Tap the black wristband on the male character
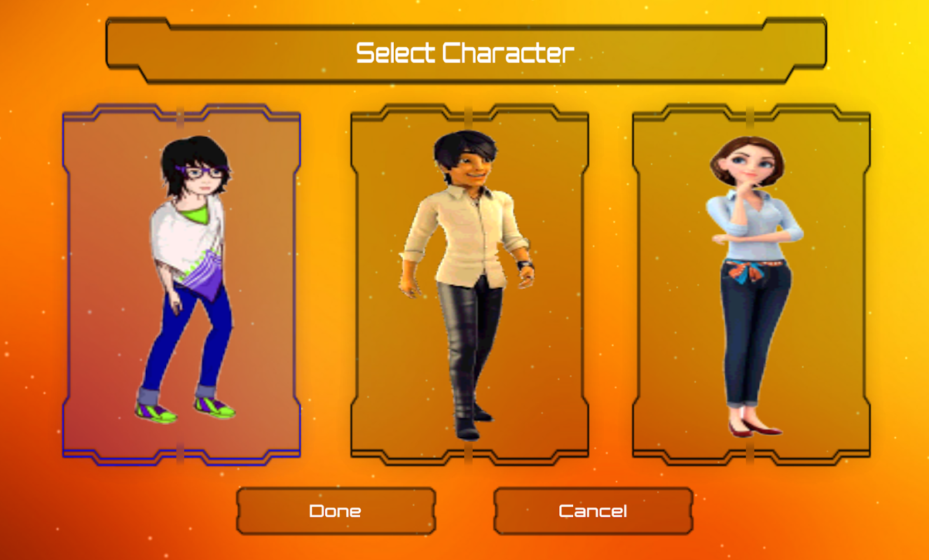The width and height of the screenshot is (929, 560). point(525,265)
